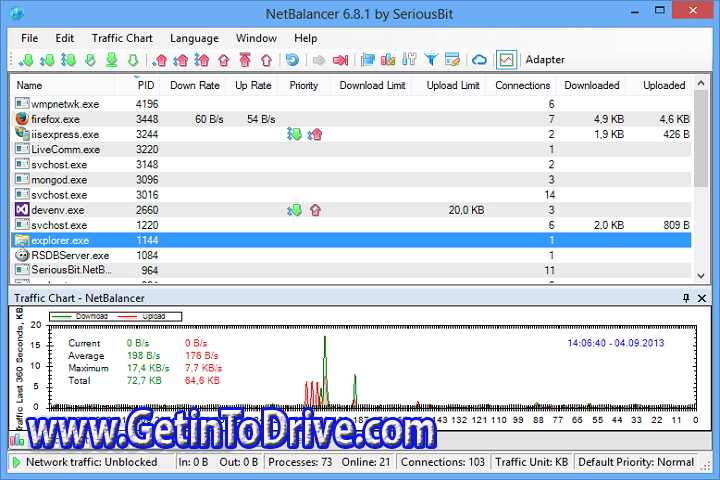Click the Default Priority: Normal status entry
The image size is (720, 480).
click(636, 462)
